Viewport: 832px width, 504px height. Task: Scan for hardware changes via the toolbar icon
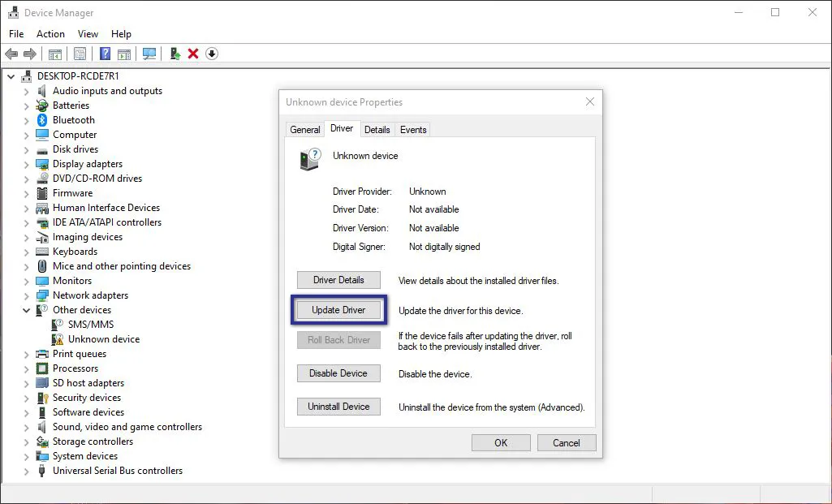click(150, 54)
